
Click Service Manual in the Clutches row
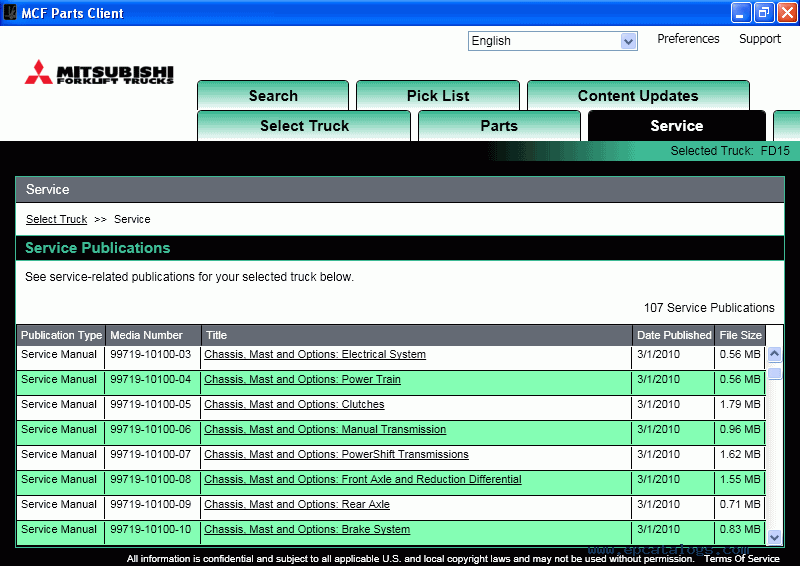[x=59, y=404]
